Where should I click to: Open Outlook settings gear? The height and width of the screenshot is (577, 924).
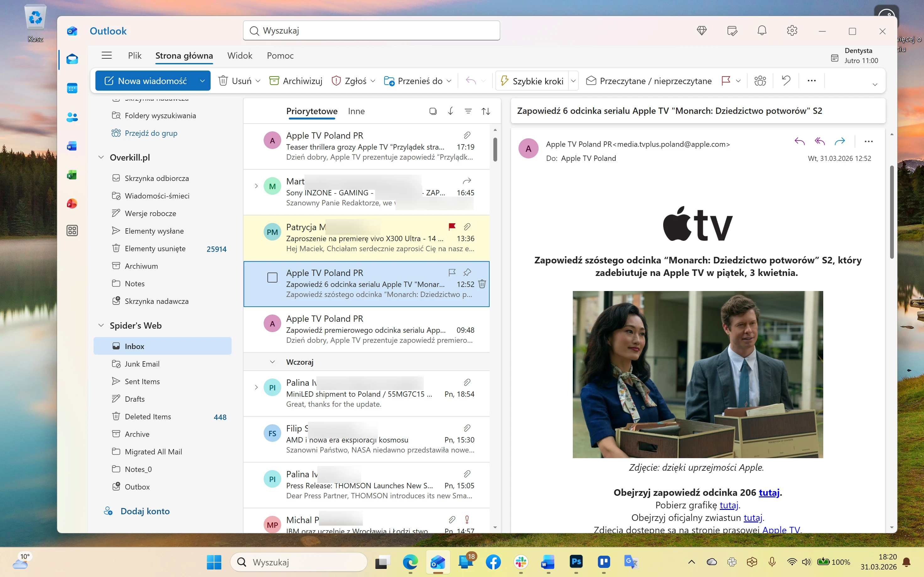click(x=792, y=30)
